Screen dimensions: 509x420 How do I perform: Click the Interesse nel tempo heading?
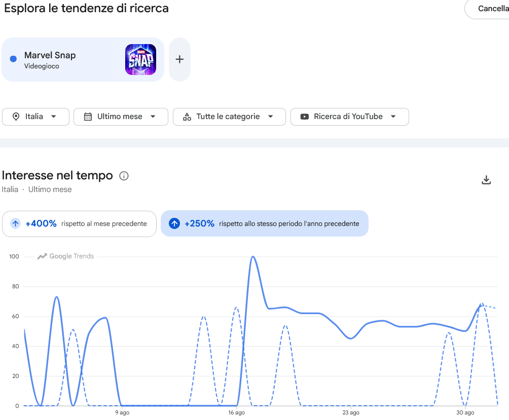click(x=57, y=175)
